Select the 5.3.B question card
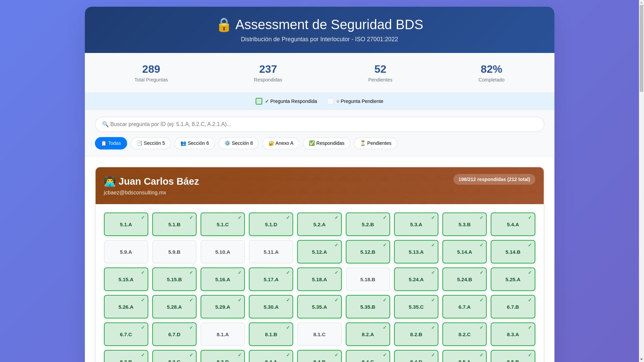 click(465, 224)
